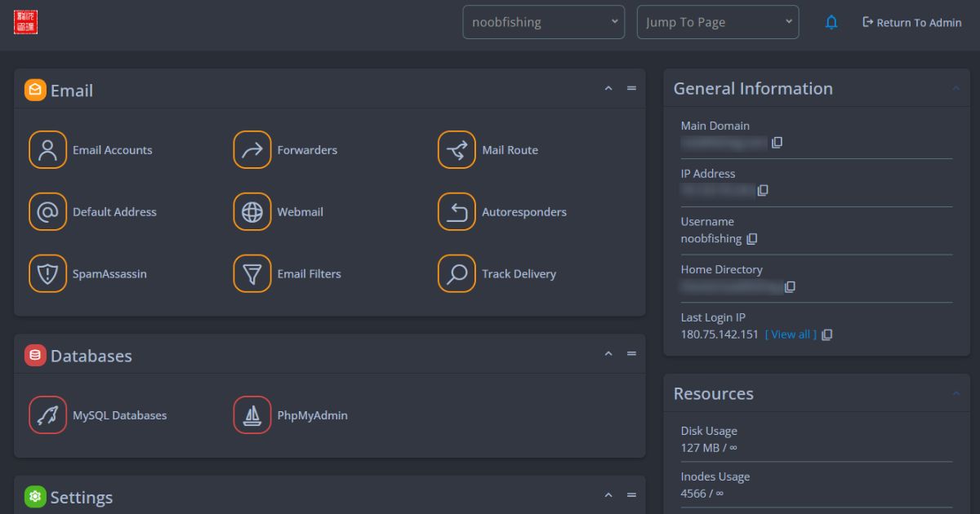Expand the Jump To Page dropdown
980x514 pixels.
pyautogui.click(x=718, y=22)
